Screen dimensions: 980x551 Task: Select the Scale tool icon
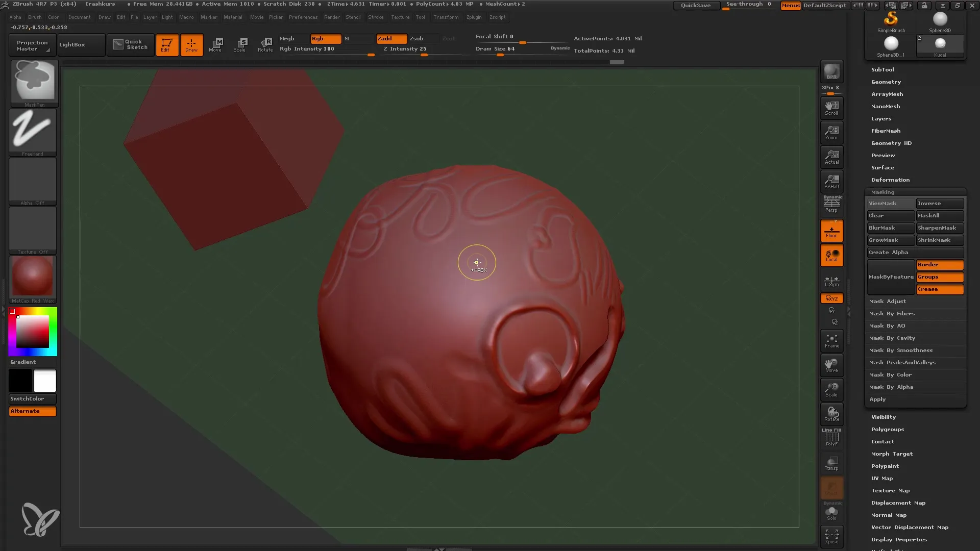coord(239,44)
